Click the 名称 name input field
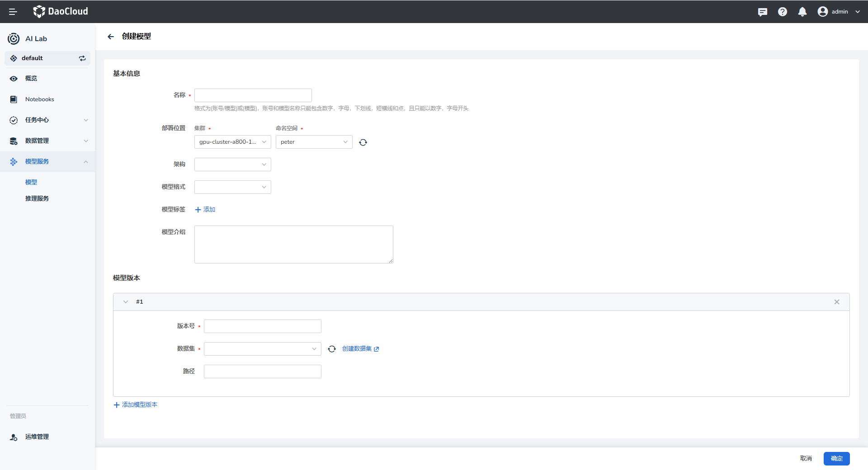This screenshot has width=868, height=470. pos(253,95)
